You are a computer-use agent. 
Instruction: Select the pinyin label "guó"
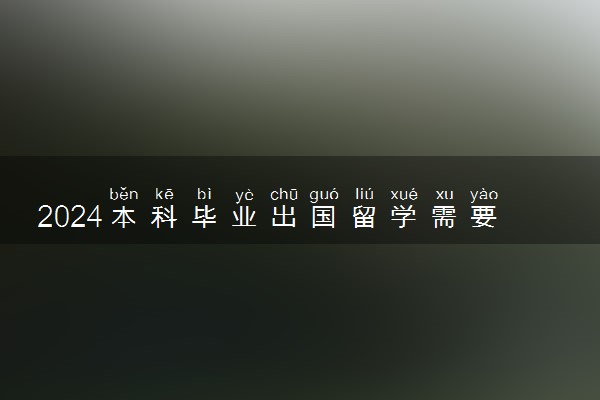324,195
